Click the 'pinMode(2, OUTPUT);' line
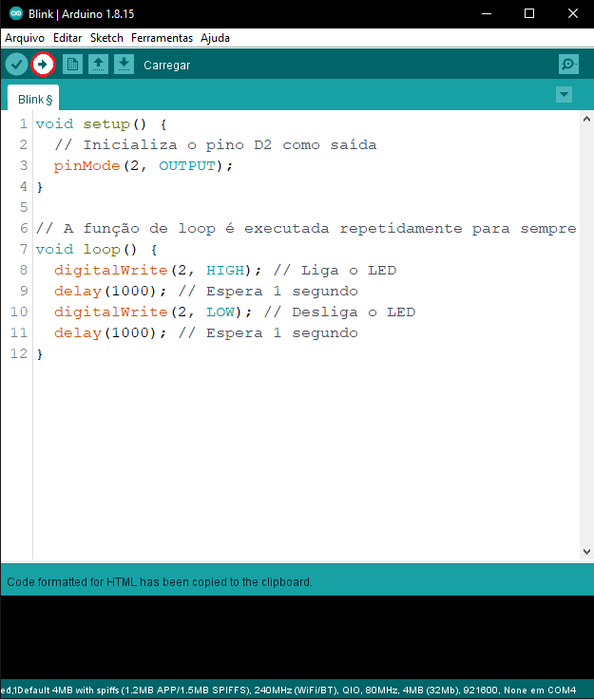 pos(144,166)
